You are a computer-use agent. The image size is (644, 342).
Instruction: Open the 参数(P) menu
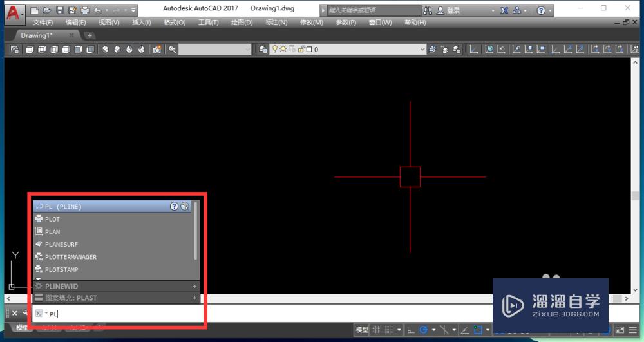346,22
